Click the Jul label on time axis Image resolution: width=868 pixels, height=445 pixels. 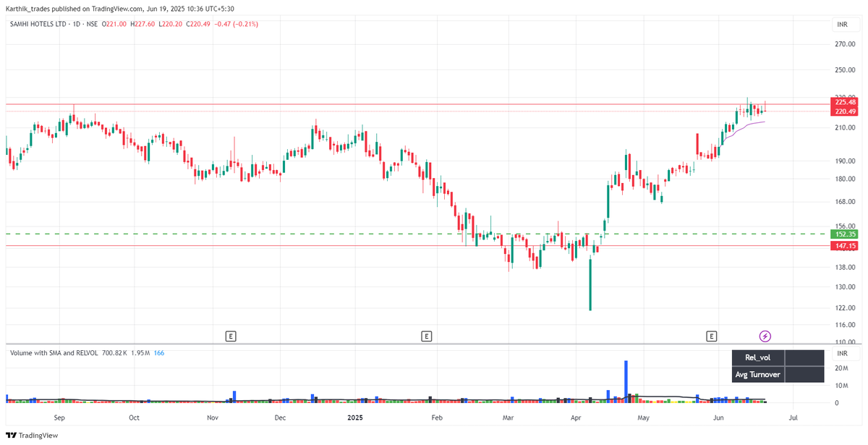tap(793, 418)
